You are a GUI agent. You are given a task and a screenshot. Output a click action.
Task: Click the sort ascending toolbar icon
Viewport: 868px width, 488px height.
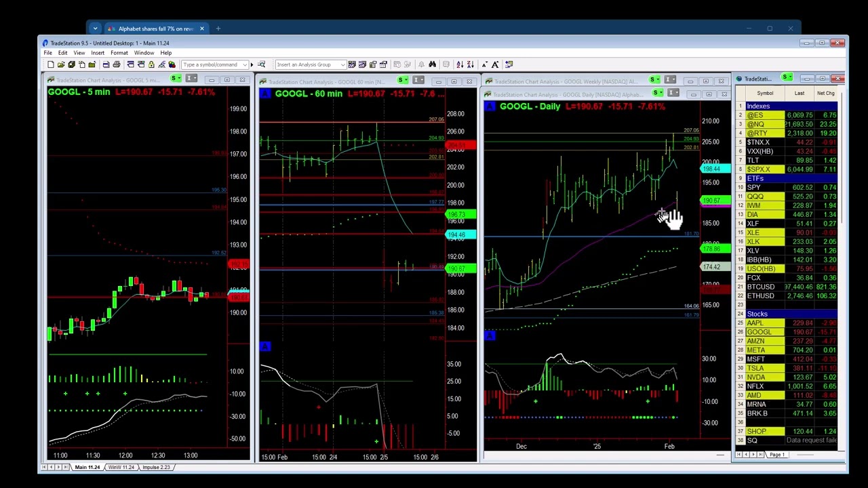pos(460,64)
